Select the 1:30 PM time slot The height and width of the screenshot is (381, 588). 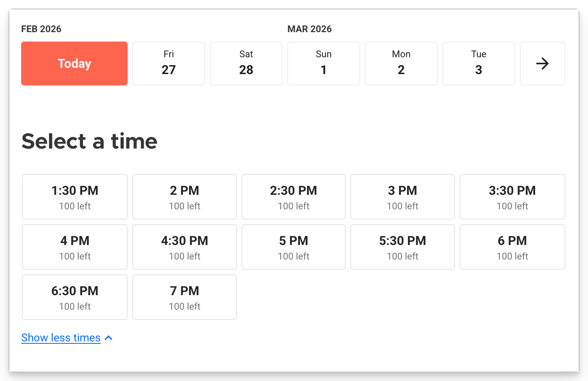[x=75, y=197]
